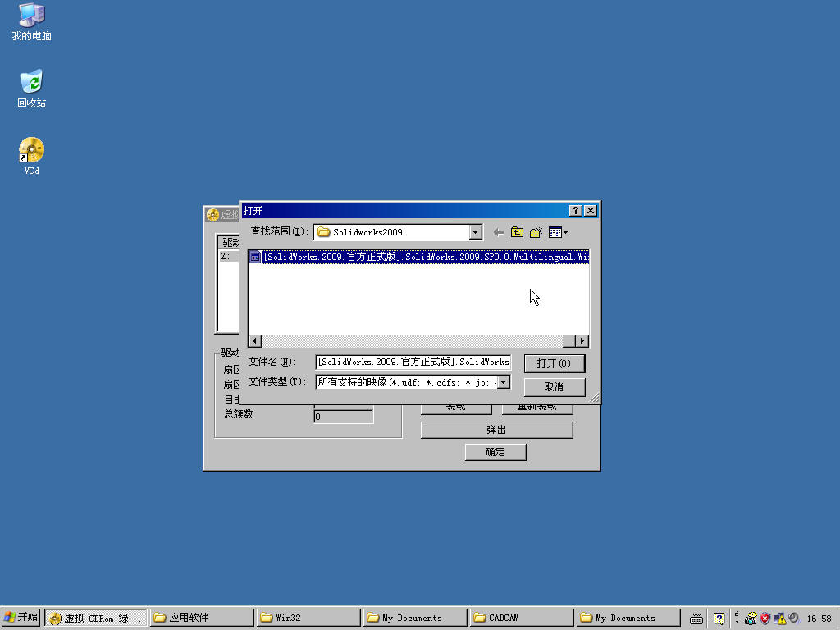Click the 确定 button in virtual CDRom window
The height and width of the screenshot is (630, 840).
(x=495, y=452)
